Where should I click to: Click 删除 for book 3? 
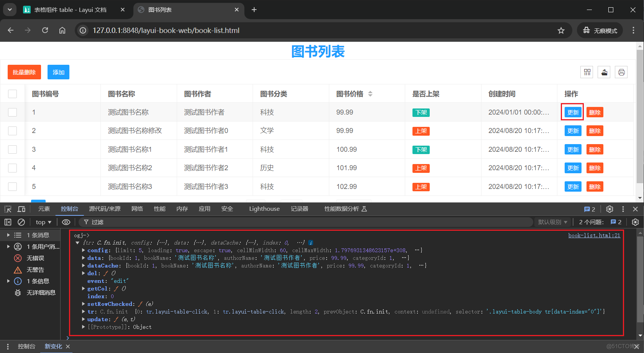click(x=595, y=149)
